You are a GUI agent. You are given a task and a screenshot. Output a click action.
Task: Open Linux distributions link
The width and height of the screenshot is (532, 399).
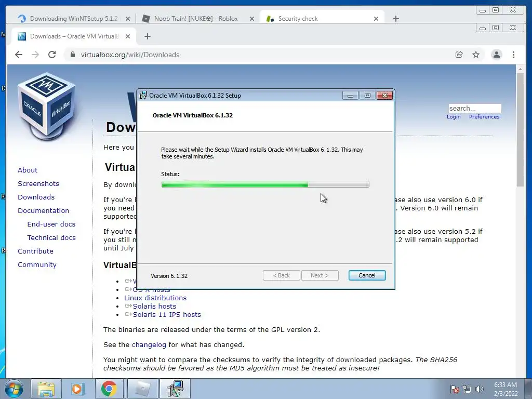[x=155, y=298]
